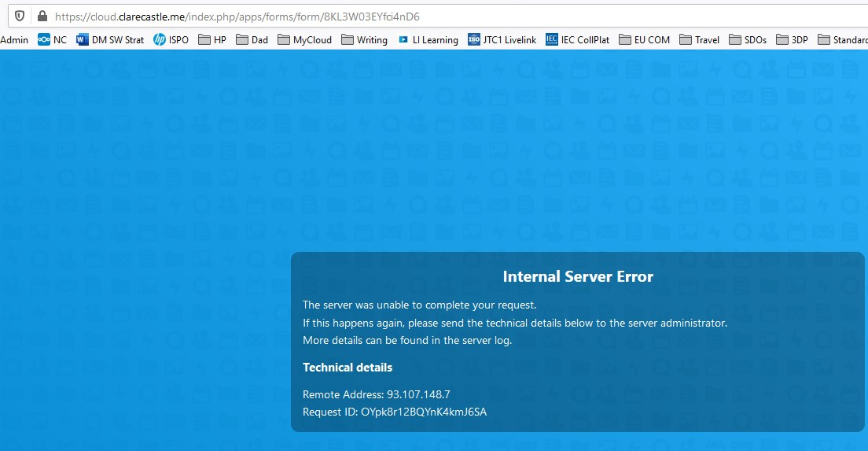Open the ISPO bookmark with HP logo
868x451 pixels.
tap(171, 39)
